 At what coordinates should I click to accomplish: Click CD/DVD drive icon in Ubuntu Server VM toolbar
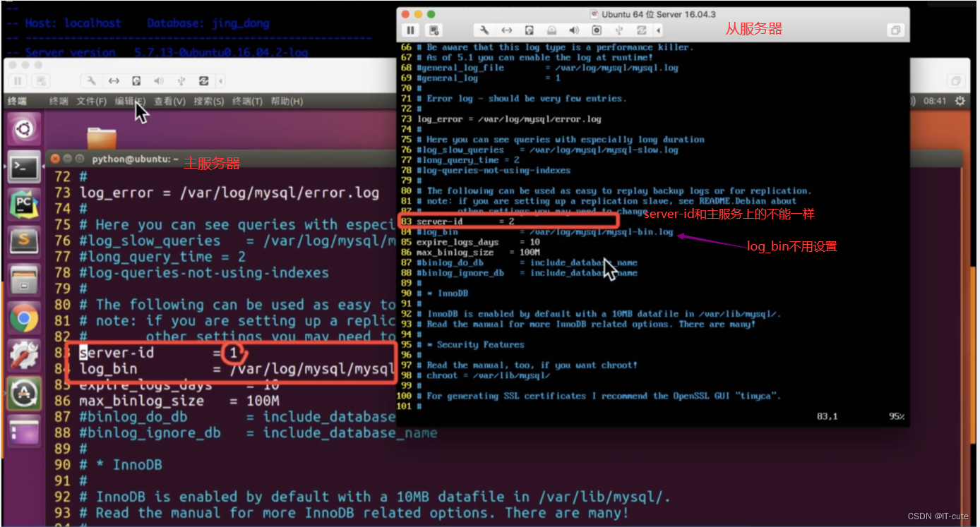coord(551,30)
